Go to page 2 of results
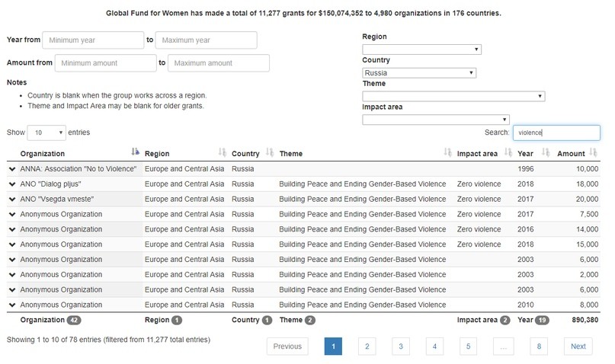This screenshot has height=364, width=615. click(367, 346)
